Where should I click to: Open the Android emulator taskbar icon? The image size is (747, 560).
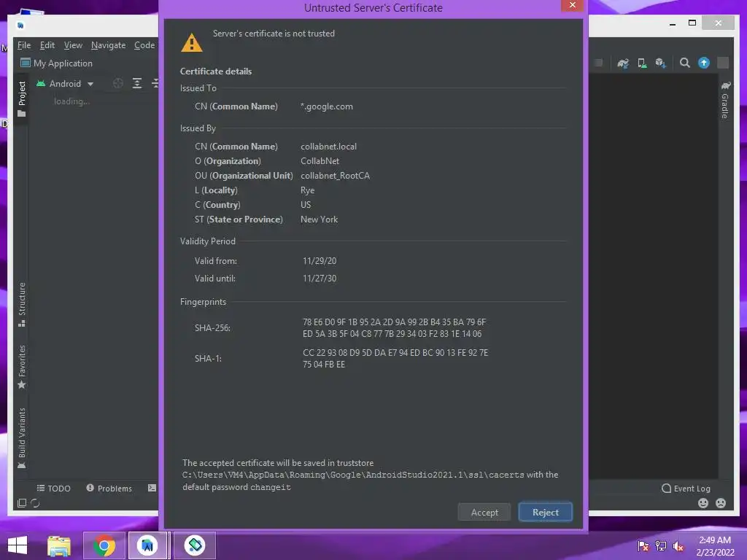[x=195, y=545]
